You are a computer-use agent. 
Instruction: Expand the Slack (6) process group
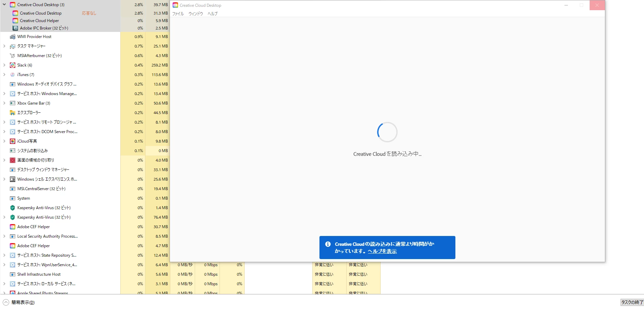coord(4,65)
